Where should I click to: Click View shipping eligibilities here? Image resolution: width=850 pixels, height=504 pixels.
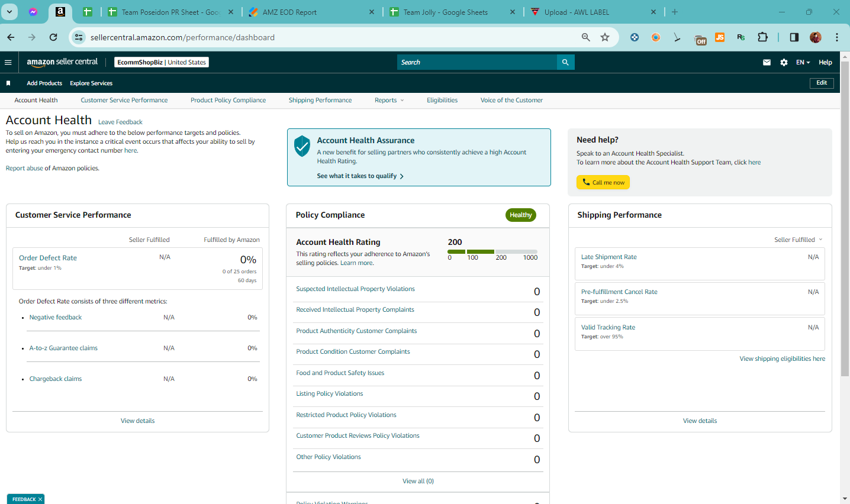point(782,359)
